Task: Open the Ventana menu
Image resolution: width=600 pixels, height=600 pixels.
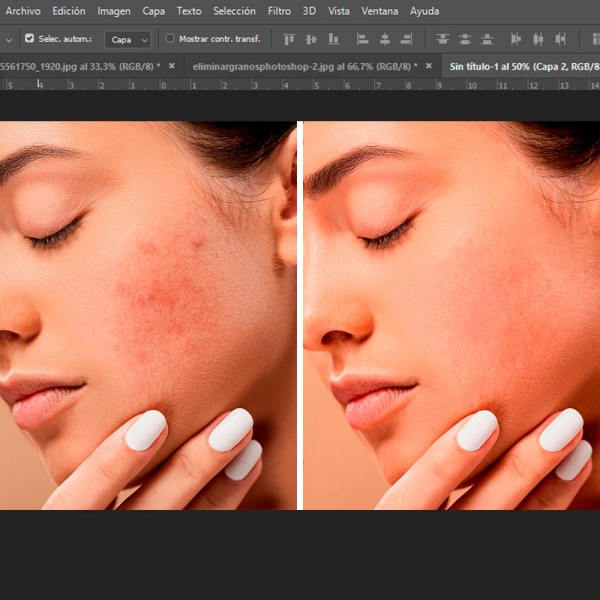Action: tap(380, 11)
